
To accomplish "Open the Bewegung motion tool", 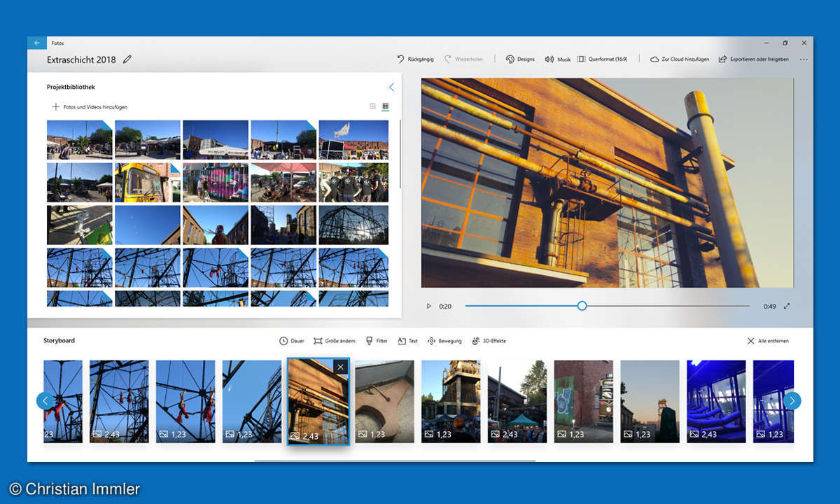I will click(x=444, y=341).
